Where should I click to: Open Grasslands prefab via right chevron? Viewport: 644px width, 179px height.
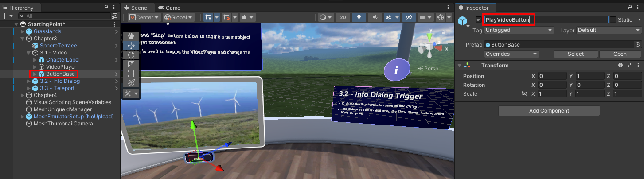116,31
